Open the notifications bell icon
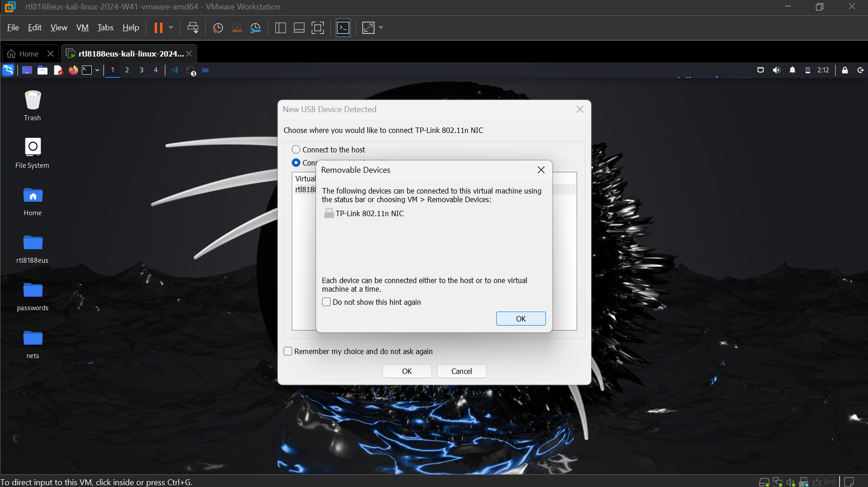The width and height of the screenshot is (868, 487). coord(792,70)
